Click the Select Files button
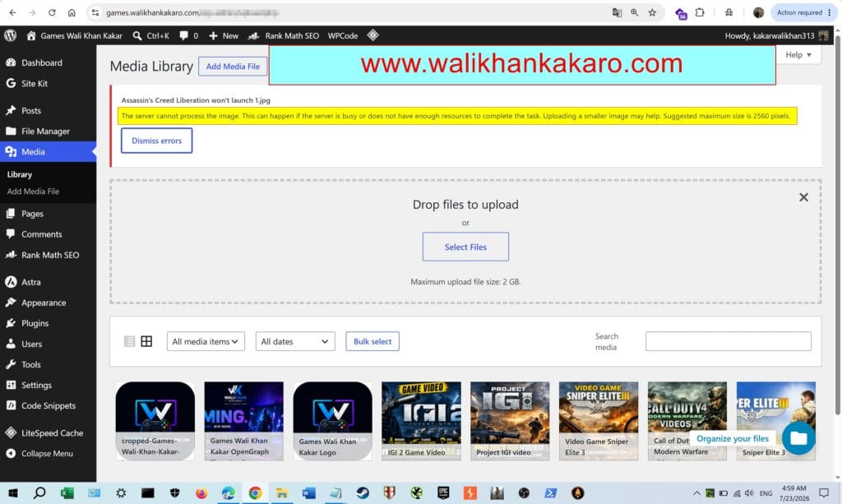This screenshot has height=504, width=842. point(465,247)
